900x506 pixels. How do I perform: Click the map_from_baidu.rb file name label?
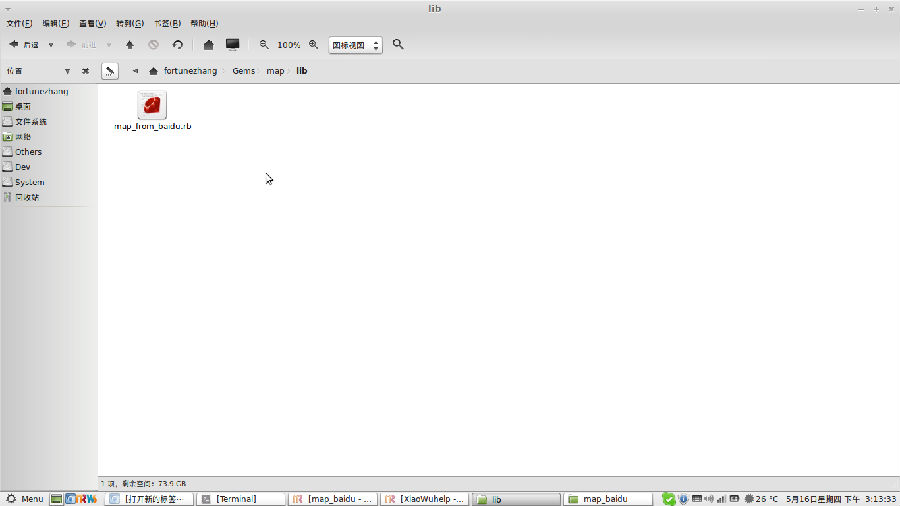coord(153,126)
